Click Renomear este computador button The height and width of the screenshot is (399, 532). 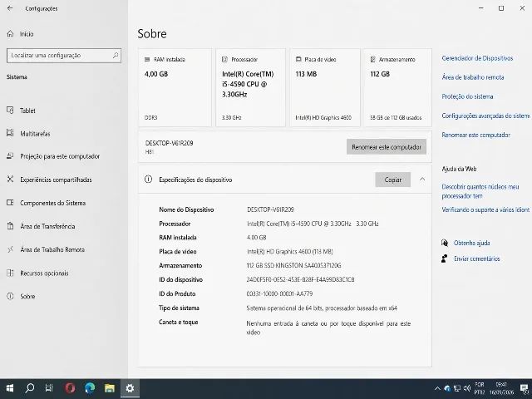tap(387, 147)
